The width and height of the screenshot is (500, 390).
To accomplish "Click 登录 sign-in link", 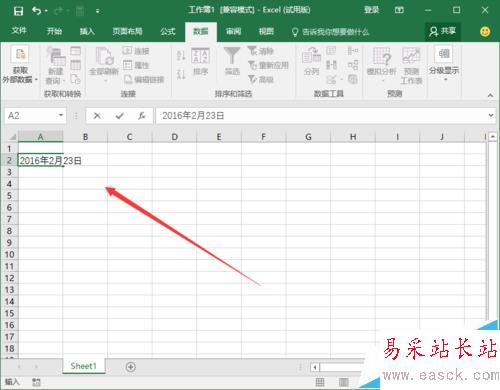I will click(x=371, y=10).
